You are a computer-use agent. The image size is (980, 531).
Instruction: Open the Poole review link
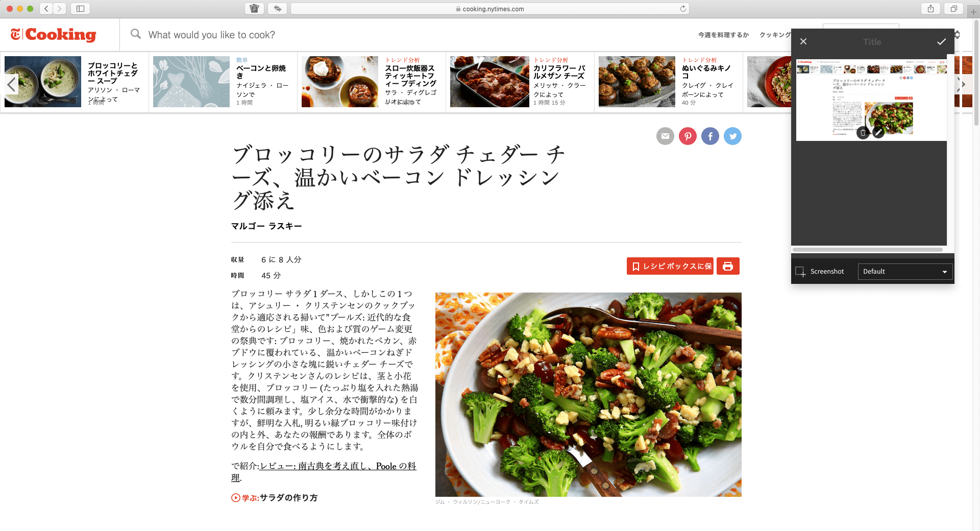(324, 472)
